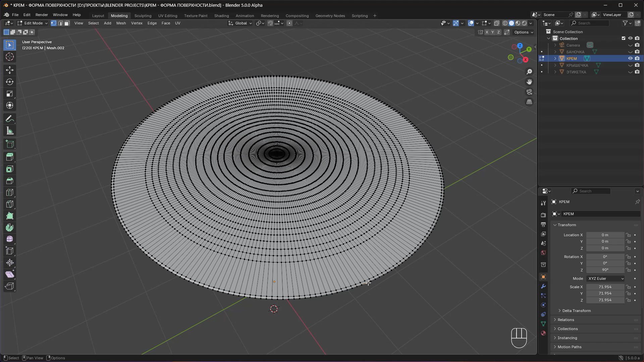
Task: Collapse the Transform panel
Action: click(567, 225)
